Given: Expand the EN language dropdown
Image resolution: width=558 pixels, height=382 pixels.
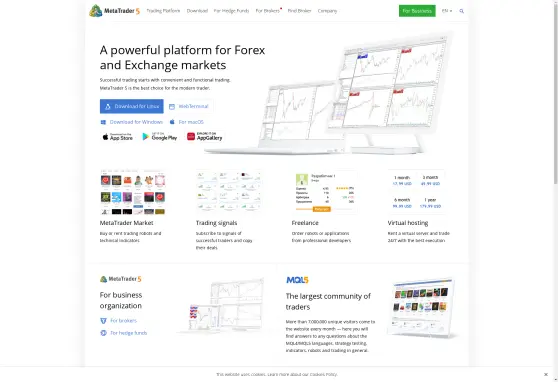Looking at the screenshot, I should pyautogui.click(x=447, y=11).
